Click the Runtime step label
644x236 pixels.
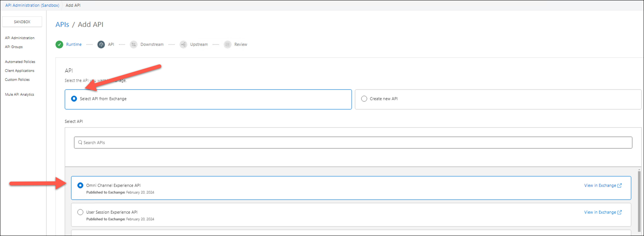(74, 44)
